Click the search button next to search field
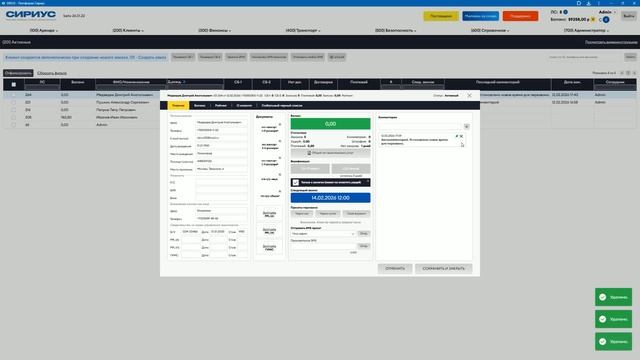640x360 pixels. (x=630, y=57)
